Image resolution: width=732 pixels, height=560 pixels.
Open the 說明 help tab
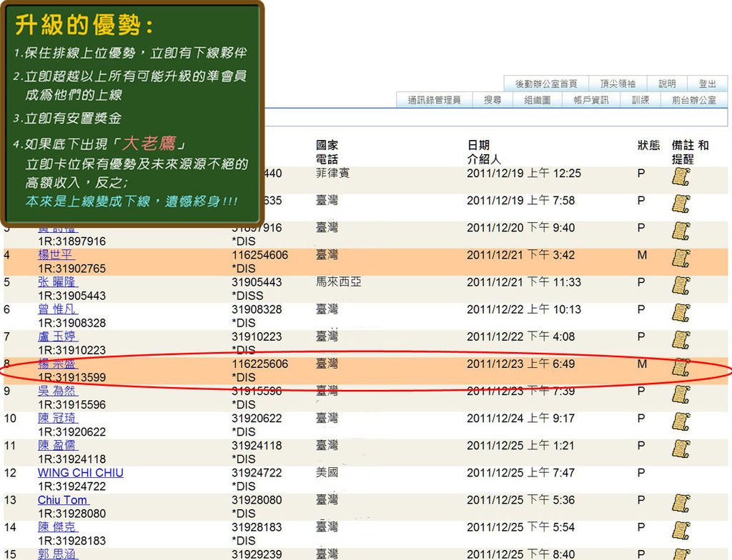click(667, 84)
